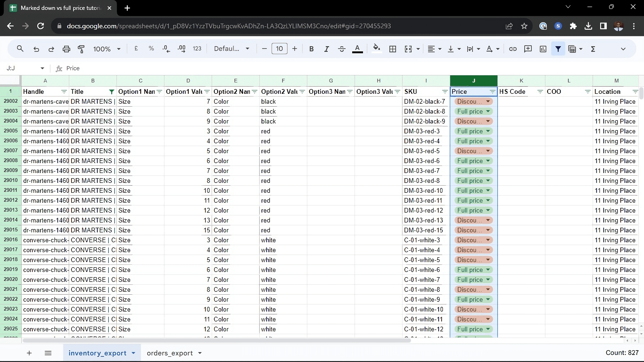Switch to the orders_export sheet tab
Screen dimensions: 644x362
point(170,353)
